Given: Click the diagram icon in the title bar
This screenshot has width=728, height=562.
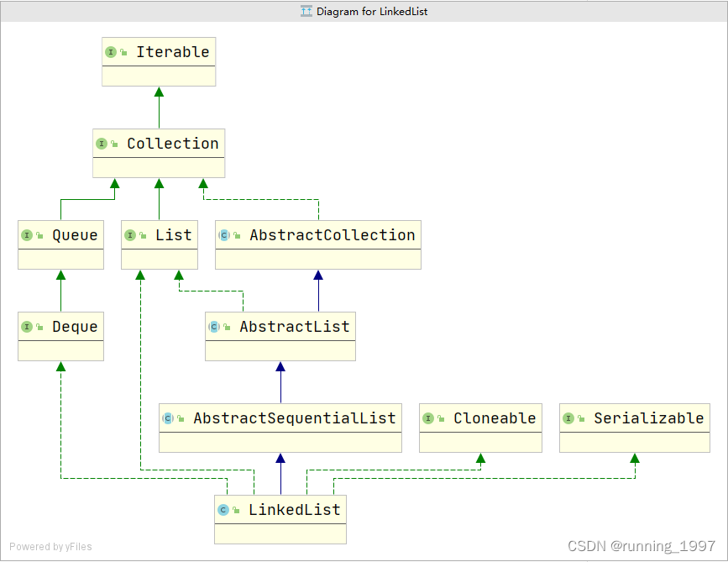Looking at the screenshot, I should point(306,11).
